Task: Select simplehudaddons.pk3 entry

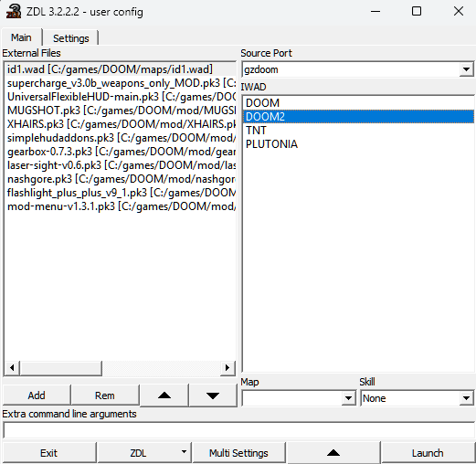Action: point(121,138)
